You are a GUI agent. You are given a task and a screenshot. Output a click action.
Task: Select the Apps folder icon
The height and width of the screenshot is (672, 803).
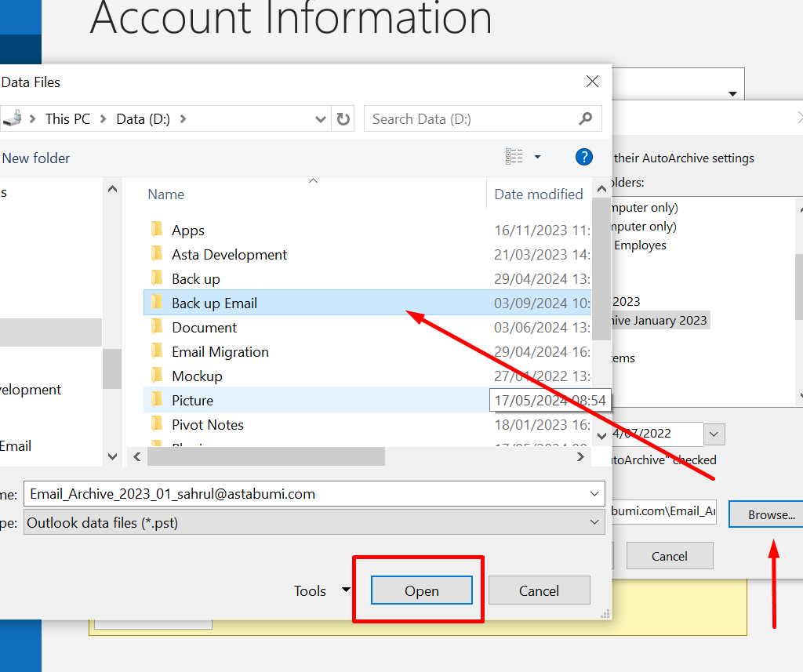pyautogui.click(x=157, y=231)
